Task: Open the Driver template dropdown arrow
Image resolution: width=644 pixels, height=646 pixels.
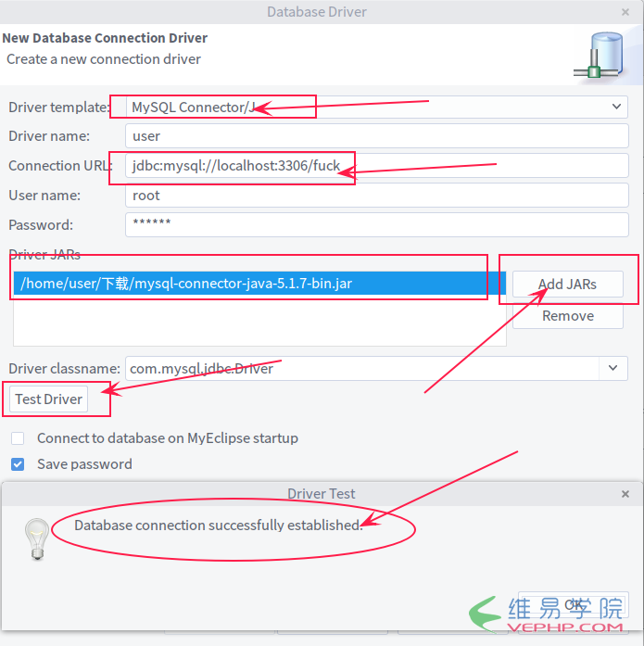Action: coord(616,107)
